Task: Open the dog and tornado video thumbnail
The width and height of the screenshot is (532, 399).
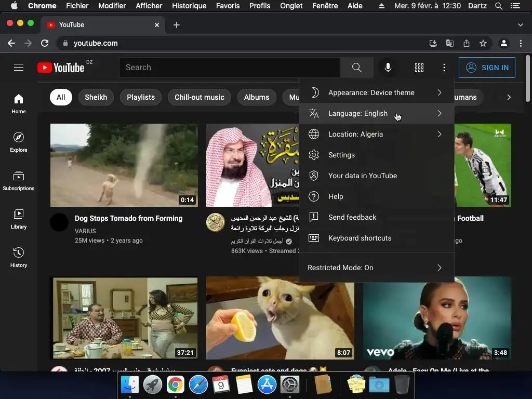Action: (124, 165)
